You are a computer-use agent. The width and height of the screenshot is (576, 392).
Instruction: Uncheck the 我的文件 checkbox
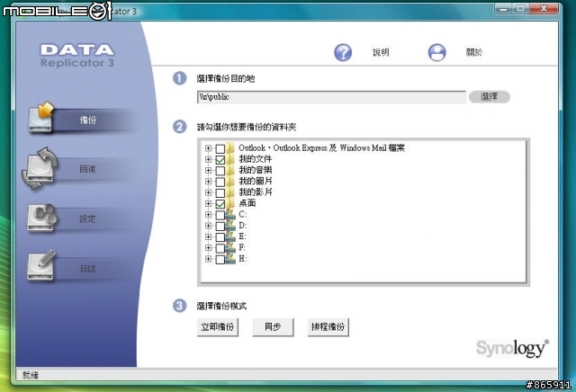(x=220, y=160)
